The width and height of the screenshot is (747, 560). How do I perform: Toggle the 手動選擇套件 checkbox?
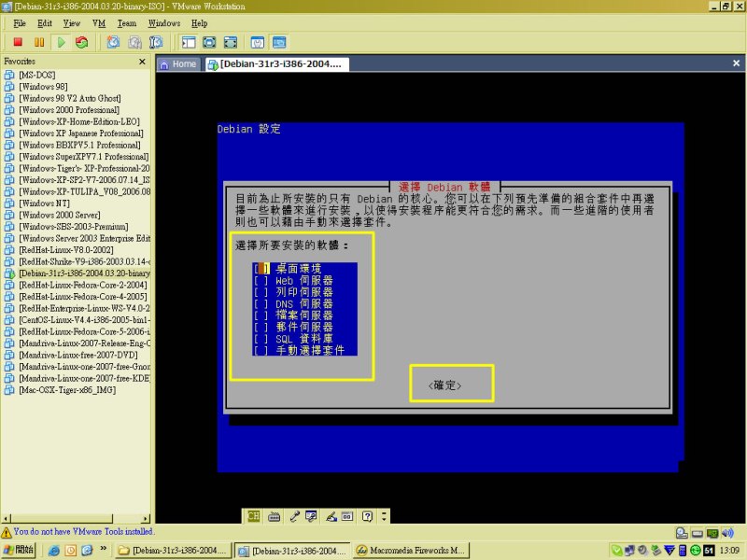click(x=261, y=351)
